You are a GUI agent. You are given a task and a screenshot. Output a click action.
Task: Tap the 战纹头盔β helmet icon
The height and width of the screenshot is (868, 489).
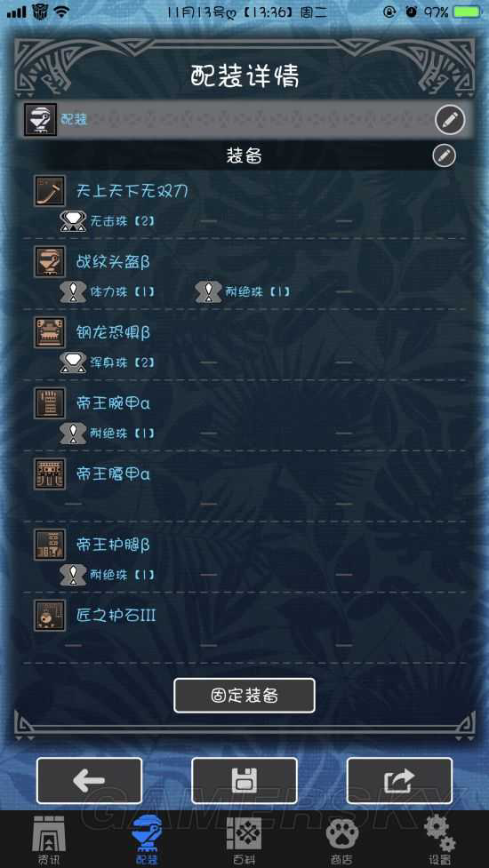50,262
